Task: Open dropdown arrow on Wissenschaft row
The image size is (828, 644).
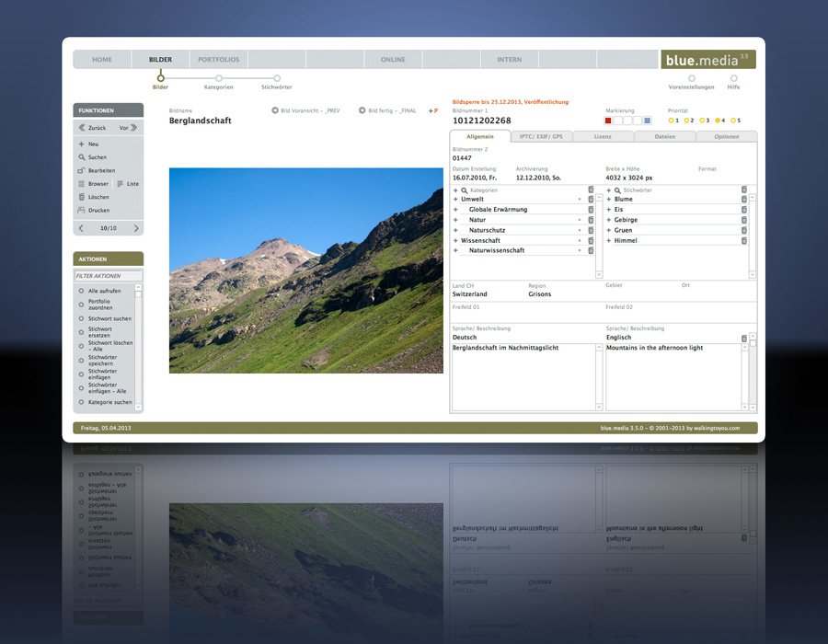Action: (580, 241)
